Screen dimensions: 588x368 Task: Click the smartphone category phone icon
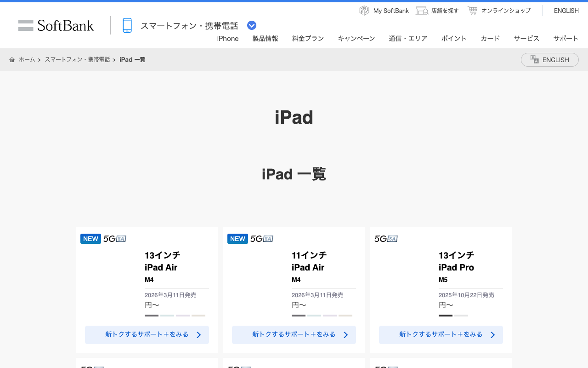(127, 25)
